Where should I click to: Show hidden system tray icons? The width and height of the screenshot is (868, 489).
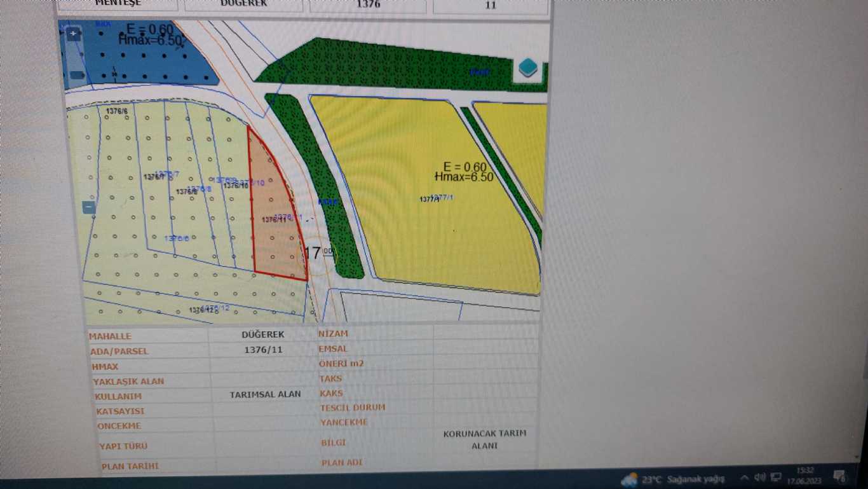pyautogui.click(x=744, y=478)
